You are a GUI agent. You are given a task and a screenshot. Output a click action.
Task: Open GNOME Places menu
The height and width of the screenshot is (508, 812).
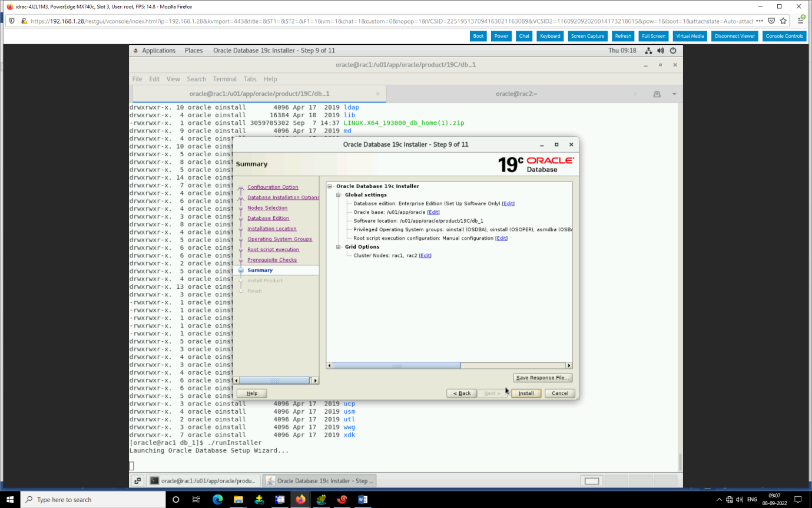click(x=194, y=51)
